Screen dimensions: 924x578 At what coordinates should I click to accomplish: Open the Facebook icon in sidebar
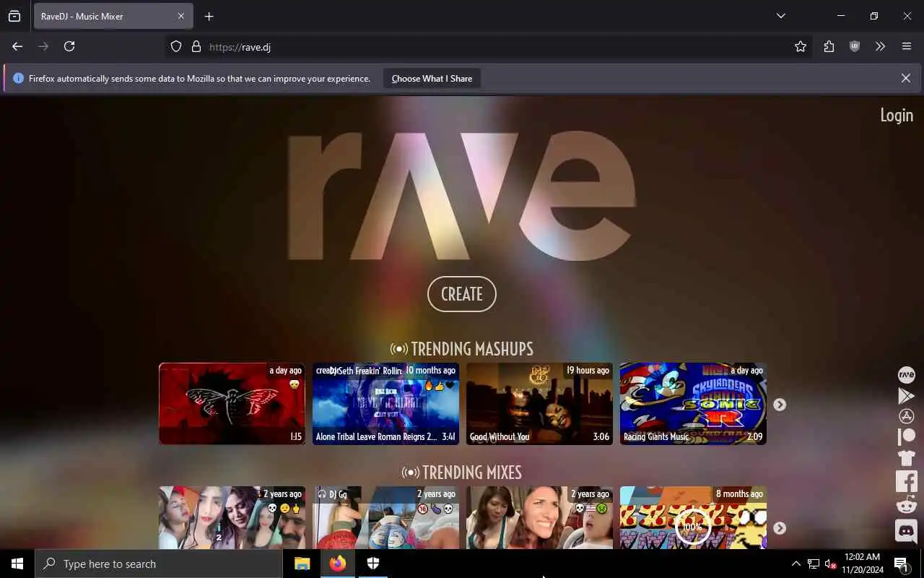(x=906, y=481)
